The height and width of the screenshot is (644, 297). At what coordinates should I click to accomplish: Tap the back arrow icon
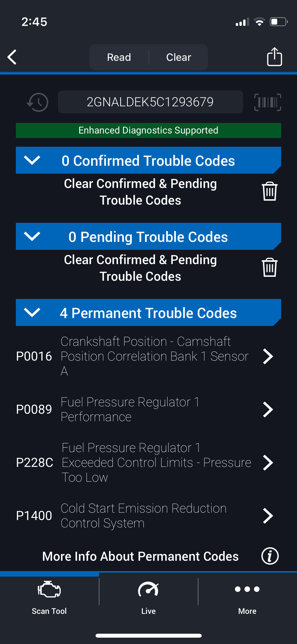click(x=12, y=57)
